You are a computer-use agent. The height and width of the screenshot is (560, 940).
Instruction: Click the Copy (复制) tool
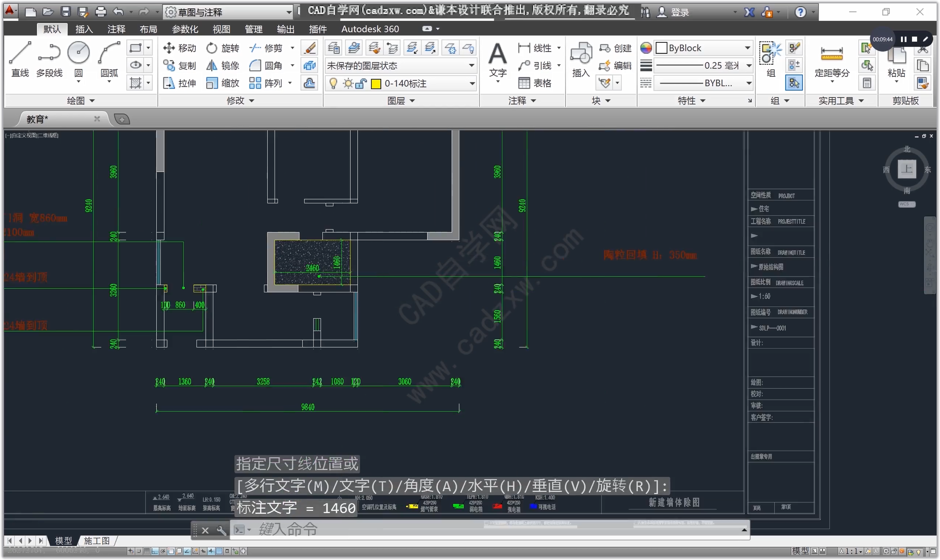[x=180, y=66]
